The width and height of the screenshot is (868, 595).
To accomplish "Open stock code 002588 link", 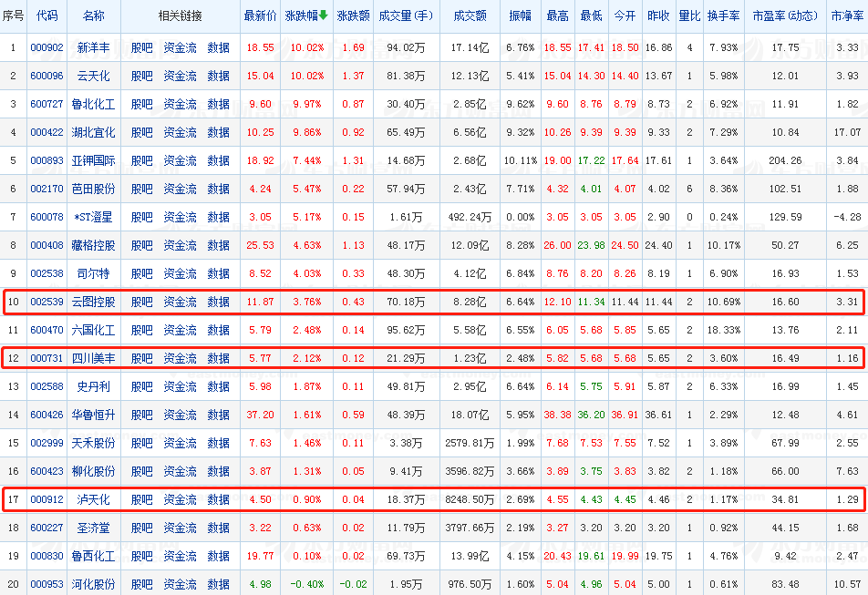I will 46,386.
